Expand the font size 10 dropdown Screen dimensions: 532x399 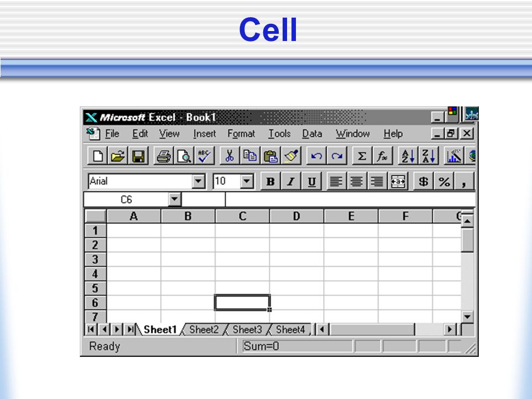click(x=247, y=181)
